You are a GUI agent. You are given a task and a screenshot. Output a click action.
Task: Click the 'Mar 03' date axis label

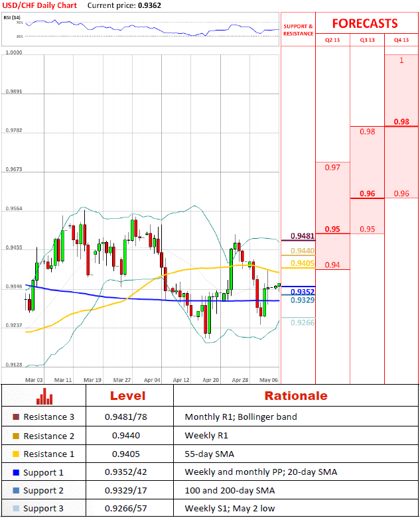[34, 380]
